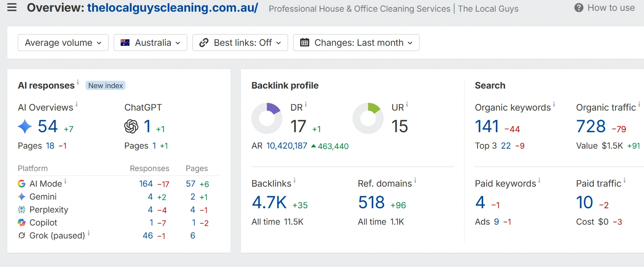
Task: Open Backlinks count 4.7K
Action: coord(269,203)
